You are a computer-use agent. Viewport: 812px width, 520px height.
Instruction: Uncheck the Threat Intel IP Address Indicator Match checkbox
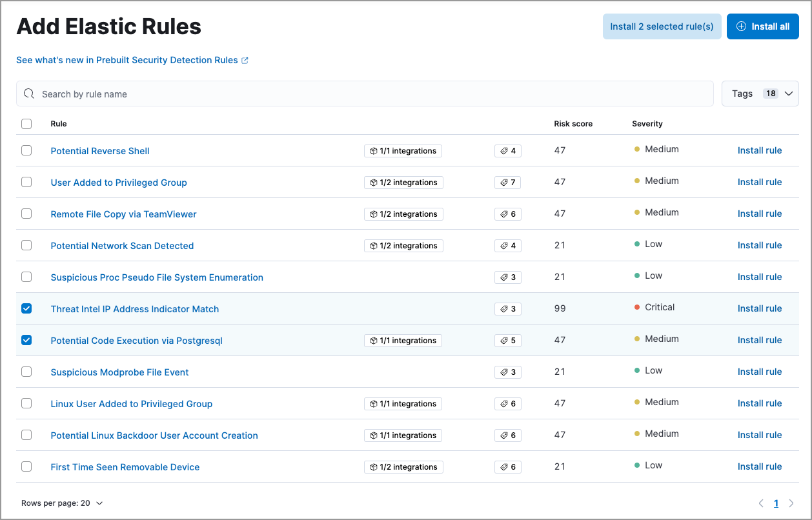point(26,308)
